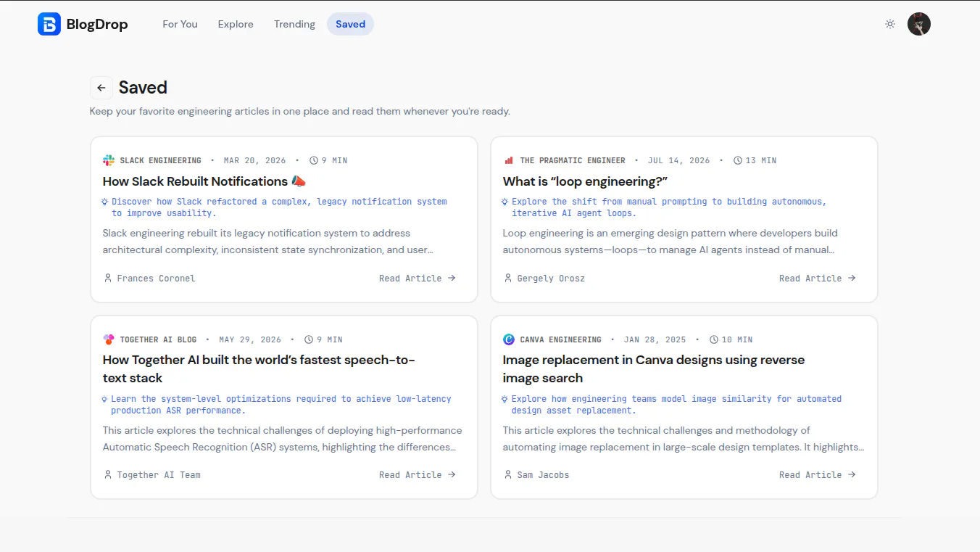Open the For You tab
980x552 pixels.
[x=180, y=24]
